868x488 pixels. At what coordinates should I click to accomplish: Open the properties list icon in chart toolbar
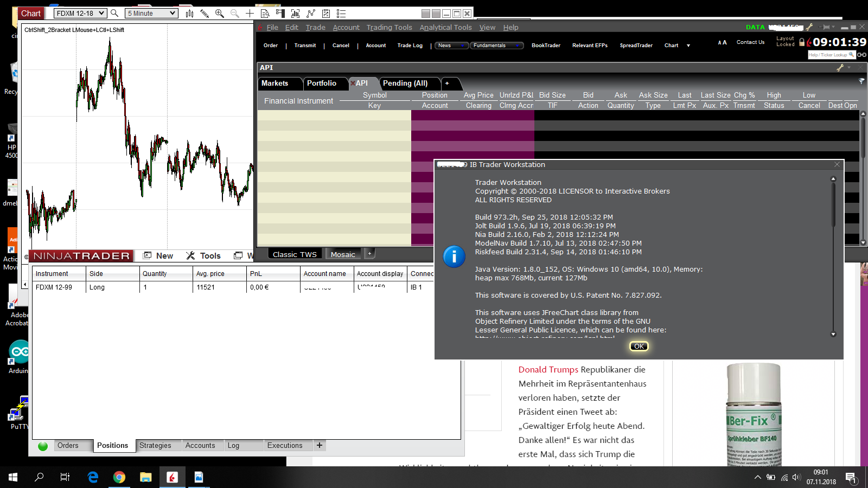(x=341, y=14)
